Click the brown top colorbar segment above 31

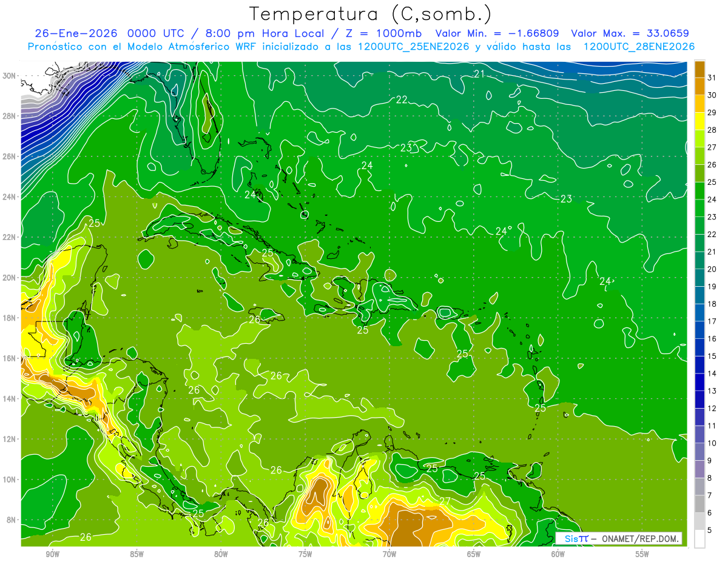(x=699, y=69)
